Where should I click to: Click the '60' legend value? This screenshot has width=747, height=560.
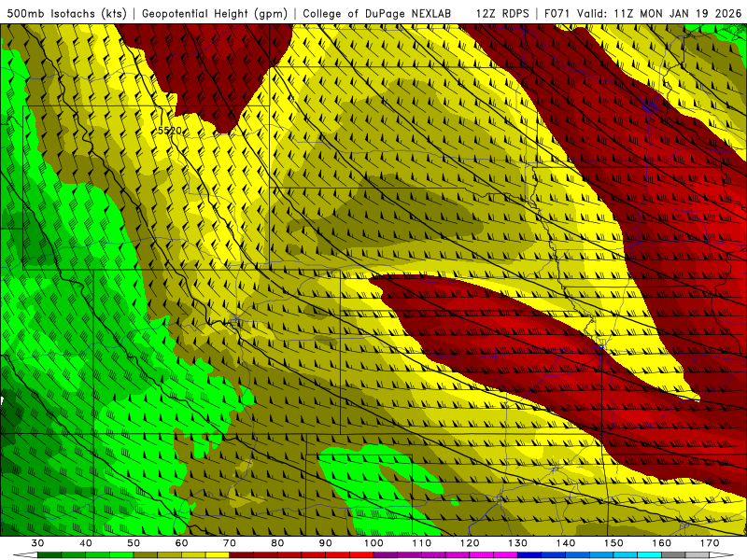(181, 543)
